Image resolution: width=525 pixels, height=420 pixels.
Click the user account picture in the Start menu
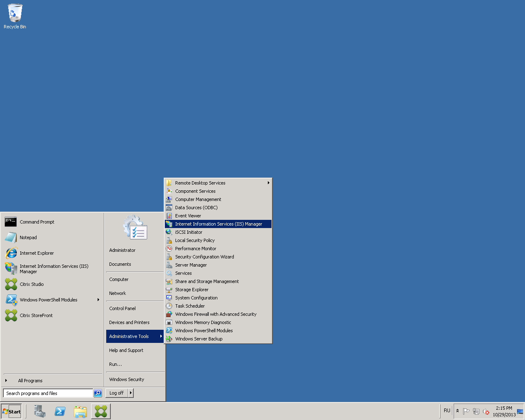tap(135, 228)
